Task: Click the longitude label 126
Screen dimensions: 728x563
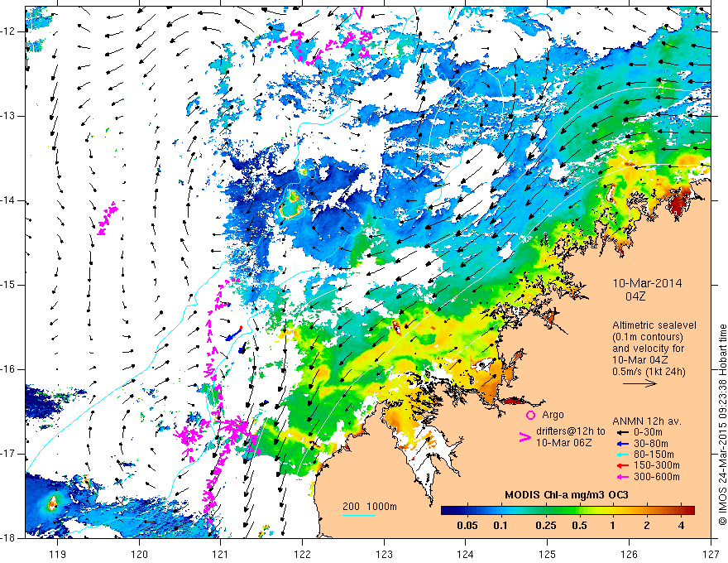Action: click(x=629, y=554)
